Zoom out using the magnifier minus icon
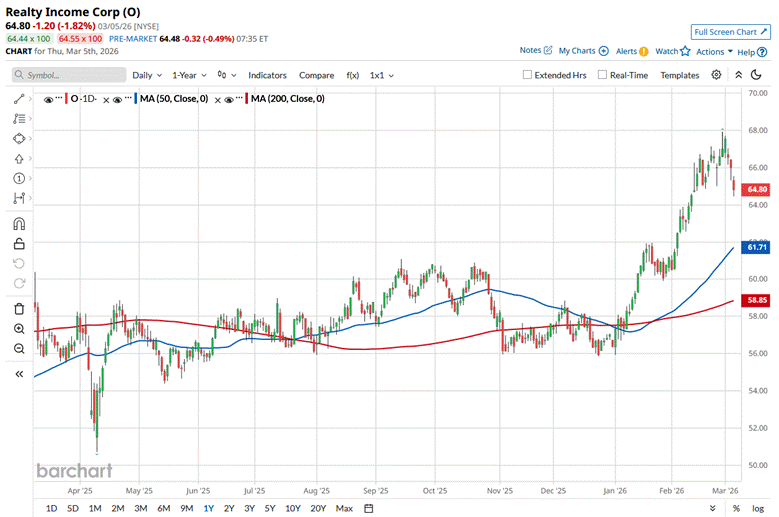The height and width of the screenshot is (517, 779). click(x=19, y=349)
